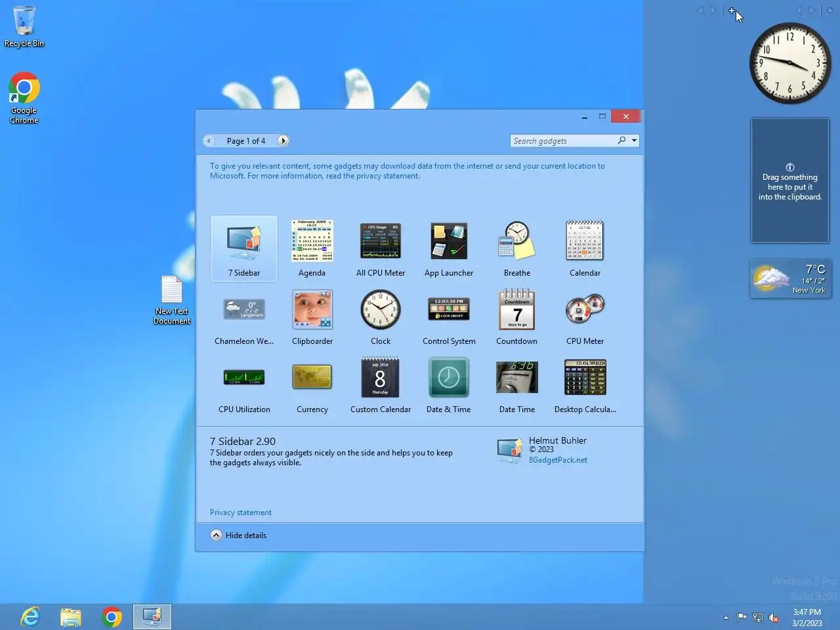Go to next gadget page
This screenshot has height=630, width=840.
283,140
